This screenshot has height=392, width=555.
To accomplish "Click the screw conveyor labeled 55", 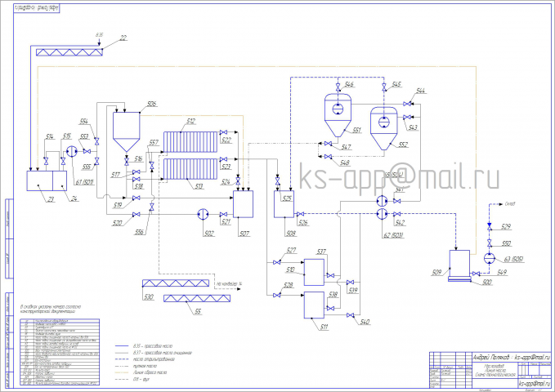I will point(197,298).
